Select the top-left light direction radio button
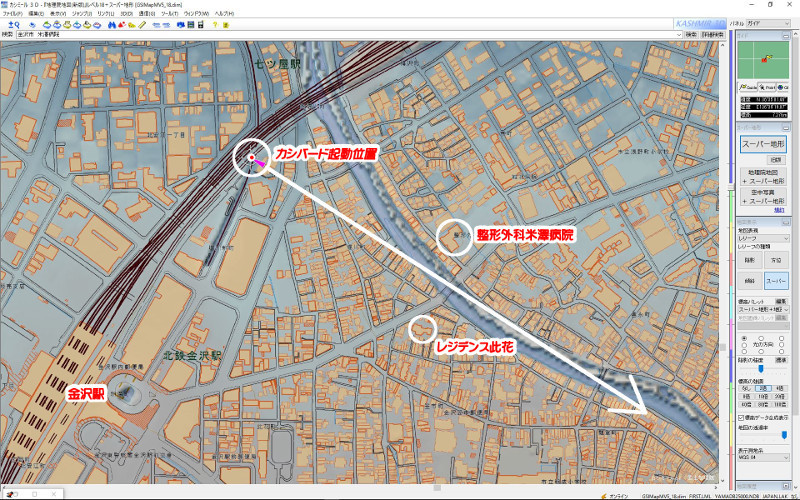The width and height of the screenshot is (800, 500). coord(744,338)
